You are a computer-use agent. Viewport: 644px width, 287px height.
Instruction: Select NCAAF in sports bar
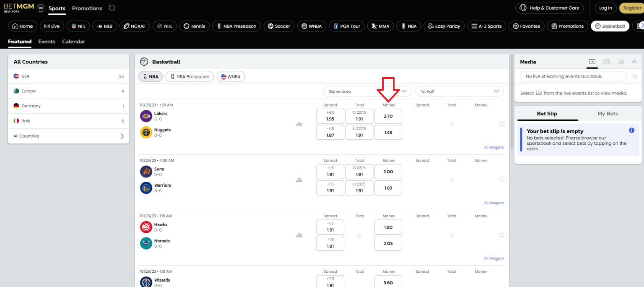click(135, 26)
